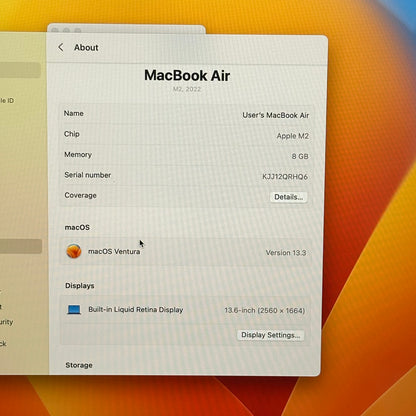Select the partially visible Apple ID sidebar entry
Image resolution: width=416 pixels, height=416 pixels.
pos(7,100)
